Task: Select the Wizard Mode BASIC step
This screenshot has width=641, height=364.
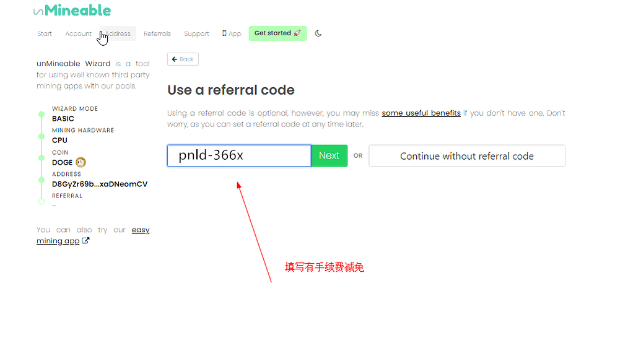Action: pyautogui.click(x=63, y=118)
